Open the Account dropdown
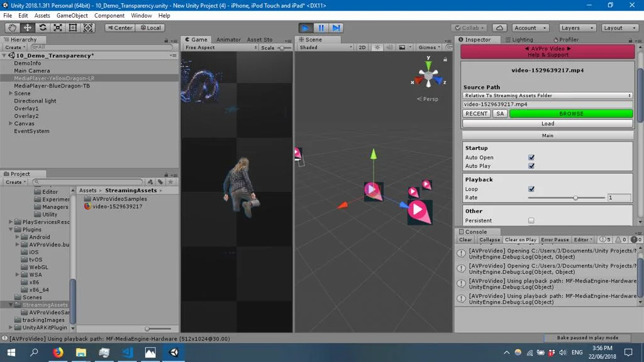The image size is (644, 362). point(530,28)
